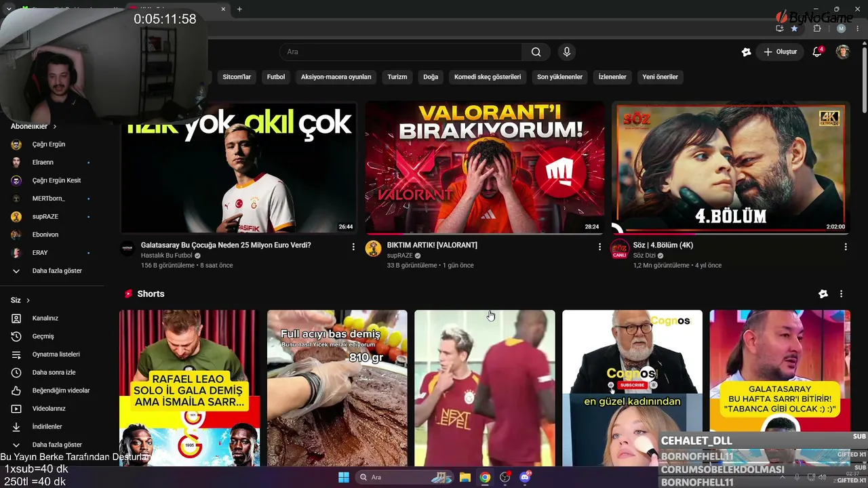Click the Oluştur create button
Image resolution: width=868 pixels, height=488 pixels.
pos(781,52)
